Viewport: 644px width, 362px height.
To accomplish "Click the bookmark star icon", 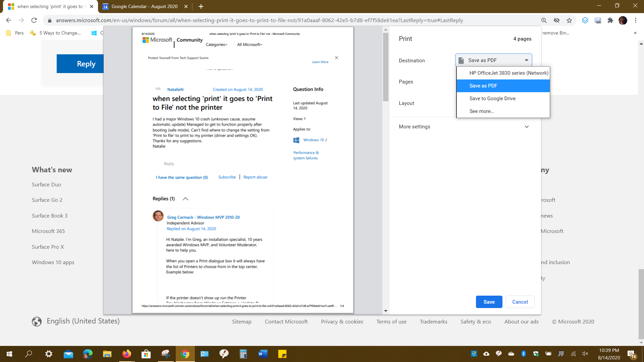I will click(569, 20).
